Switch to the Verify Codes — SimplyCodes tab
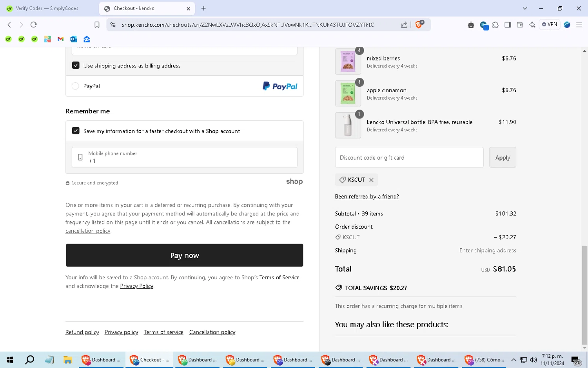The image size is (588, 368). click(x=48, y=8)
